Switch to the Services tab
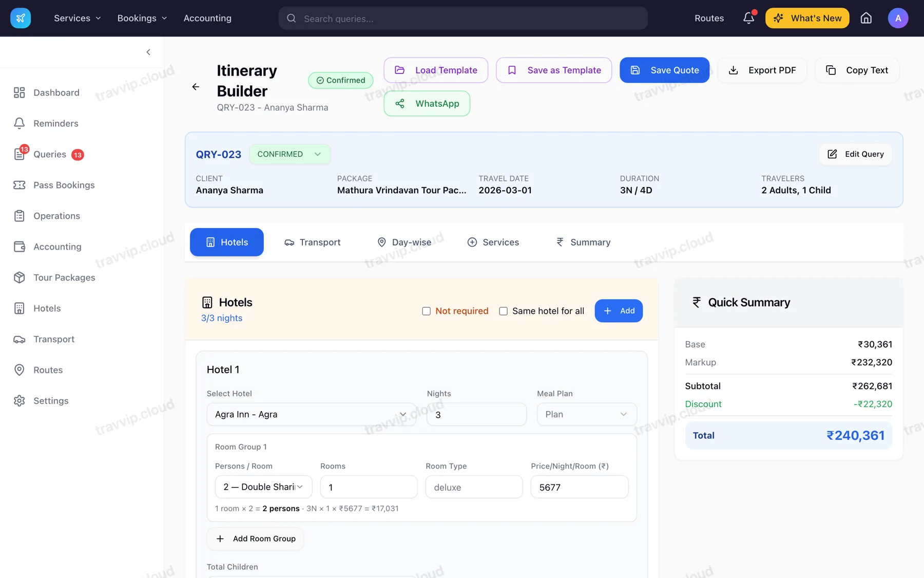 tap(493, 243)
